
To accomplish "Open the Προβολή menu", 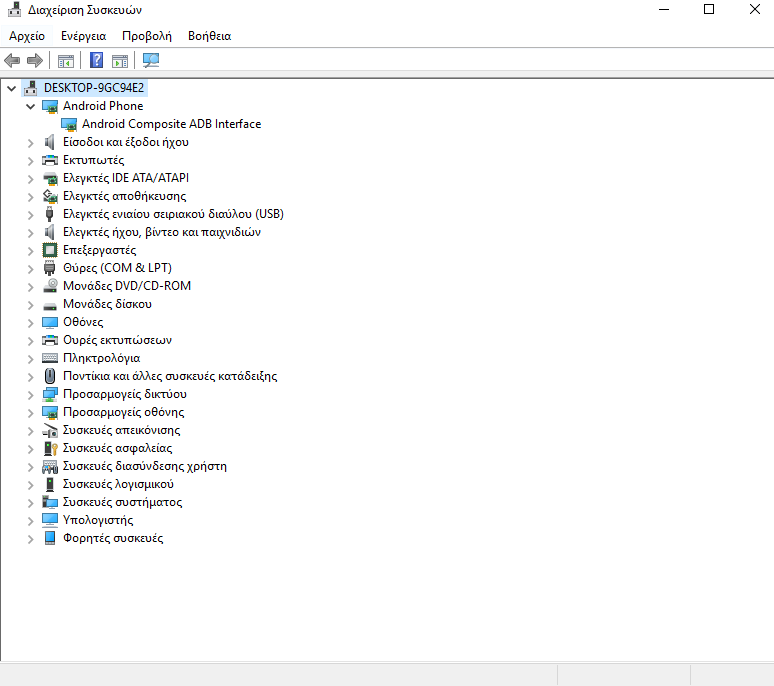I will [146, 36].
